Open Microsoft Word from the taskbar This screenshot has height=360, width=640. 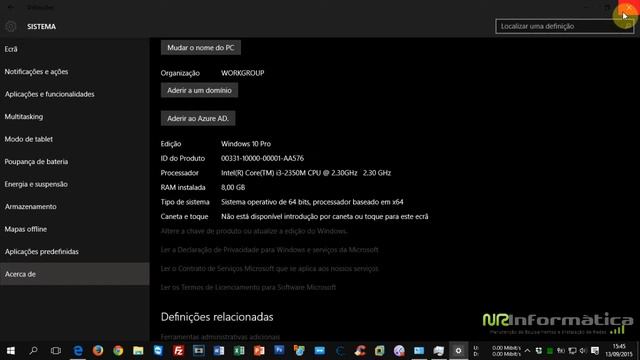click(219, 351)
